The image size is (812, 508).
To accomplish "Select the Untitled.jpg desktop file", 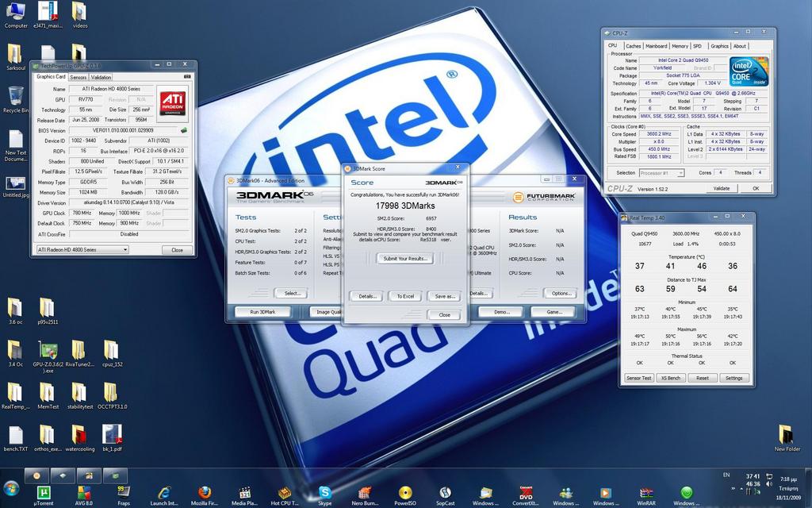I will 16,187.
